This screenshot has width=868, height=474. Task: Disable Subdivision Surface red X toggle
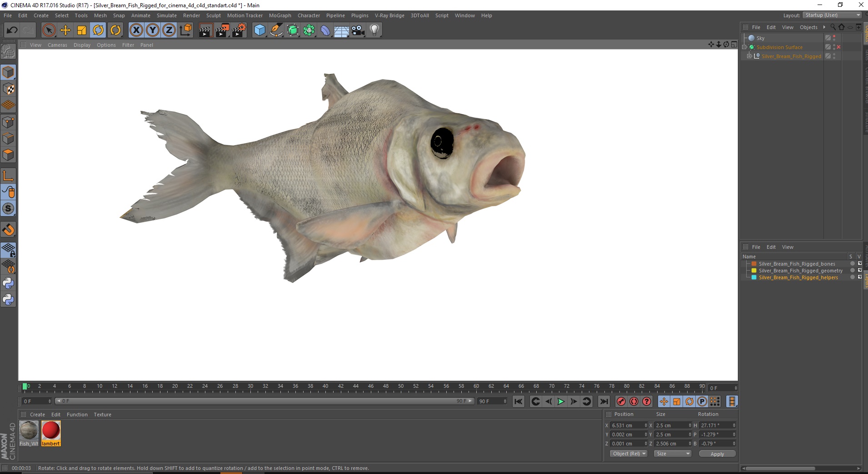tap(839, 47)
